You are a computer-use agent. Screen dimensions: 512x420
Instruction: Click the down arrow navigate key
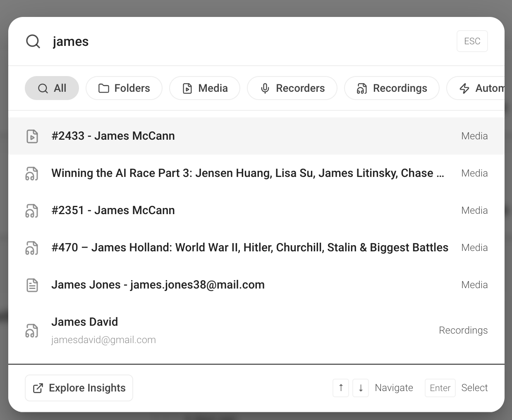point(361,388)
